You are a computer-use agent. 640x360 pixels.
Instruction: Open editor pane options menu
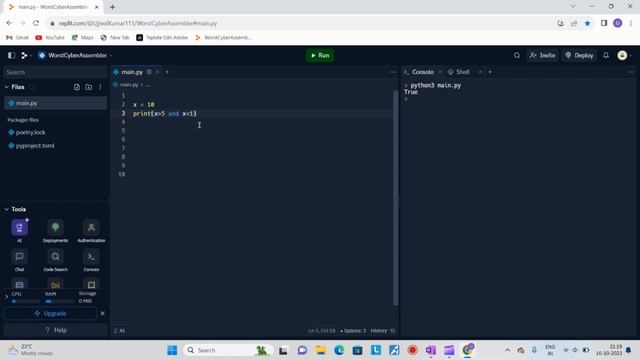click(393, 72)
